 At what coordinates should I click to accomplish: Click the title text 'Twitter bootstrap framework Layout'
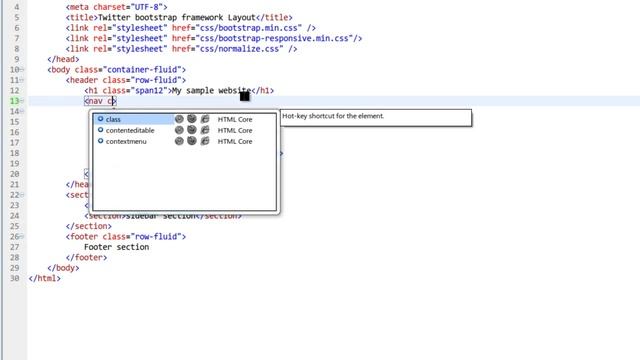(177, 18)
